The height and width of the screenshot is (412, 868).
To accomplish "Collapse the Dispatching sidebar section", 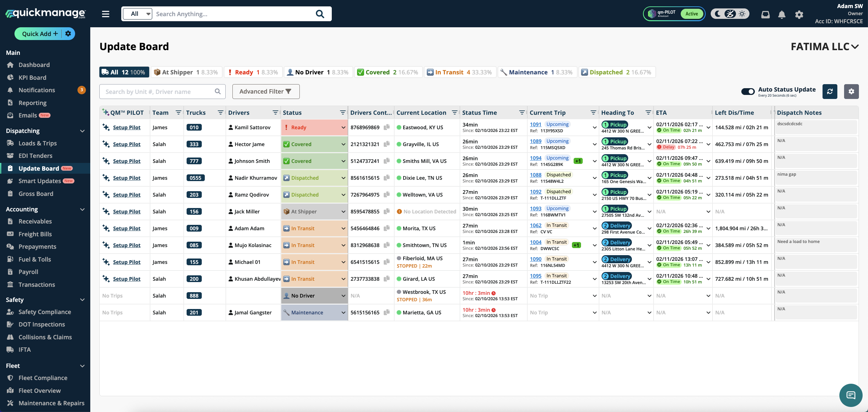I will [82, 131].
